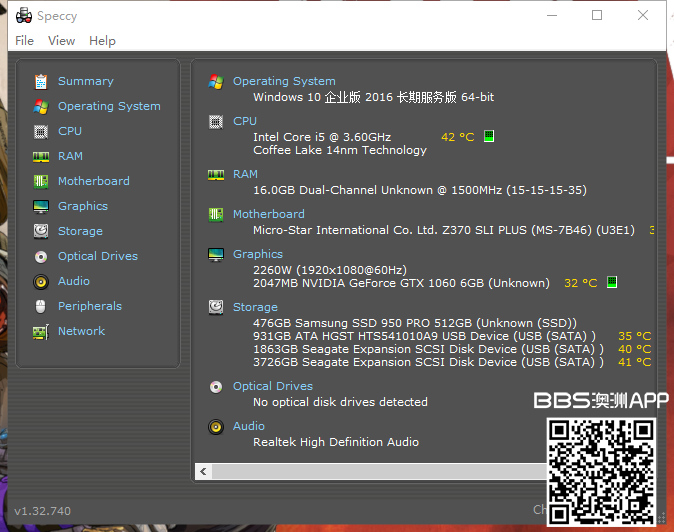674x532 pixels.
Task: Click the HGST drive 35 °C temperature
Action: click(x=634, y=336)
